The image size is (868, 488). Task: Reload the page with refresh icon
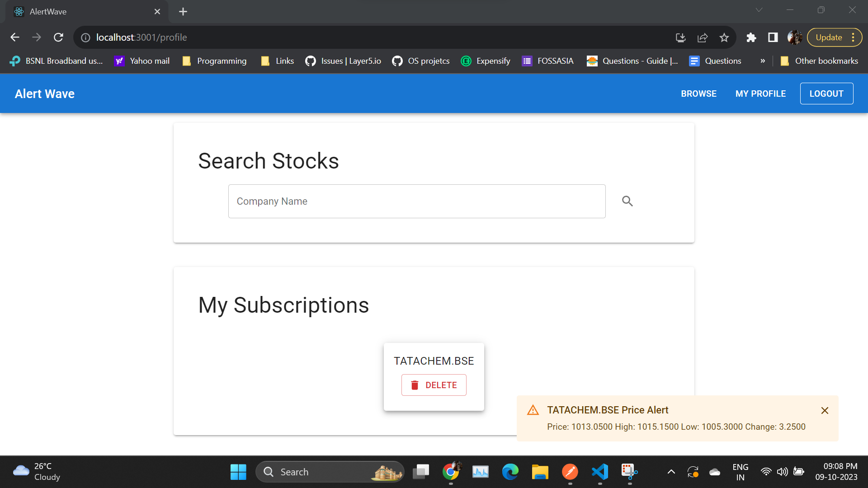(58, 38)
